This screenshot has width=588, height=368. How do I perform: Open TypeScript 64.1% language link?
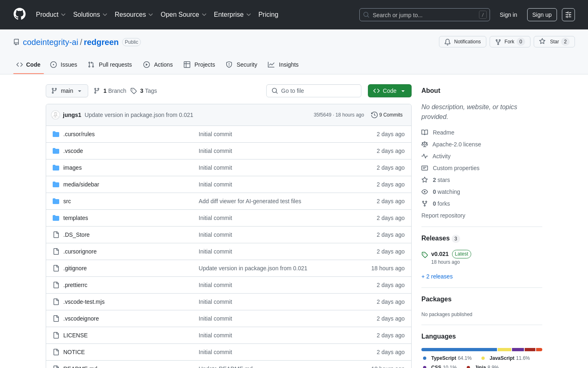[x=447, y=358]
